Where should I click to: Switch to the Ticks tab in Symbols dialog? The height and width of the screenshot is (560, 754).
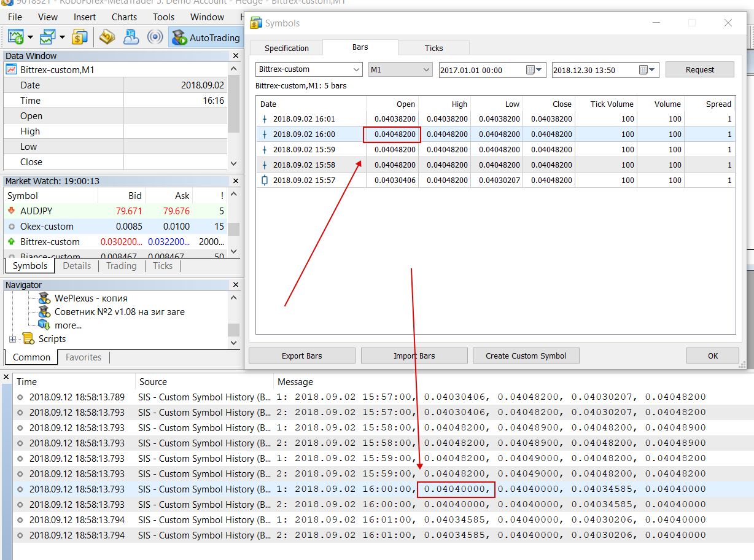433,48
